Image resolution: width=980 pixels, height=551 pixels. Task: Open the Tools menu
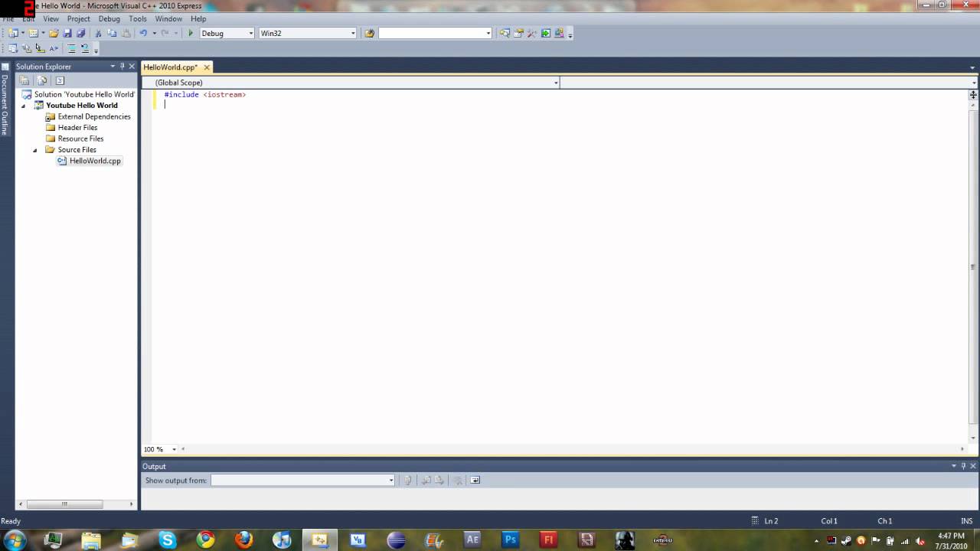[x=138, y=18]
